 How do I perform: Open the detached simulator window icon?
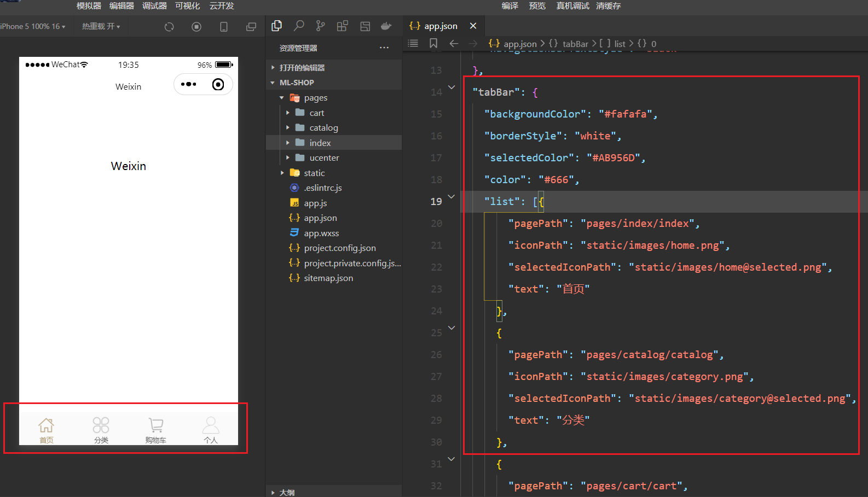point(251,27)
